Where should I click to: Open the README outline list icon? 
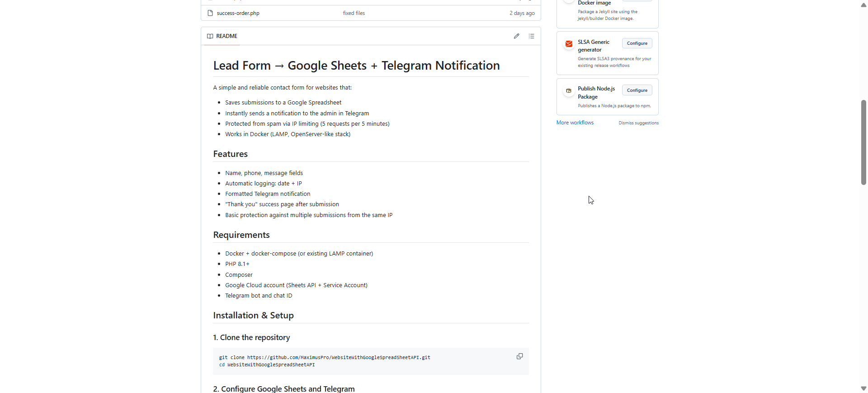pos(531,36)
